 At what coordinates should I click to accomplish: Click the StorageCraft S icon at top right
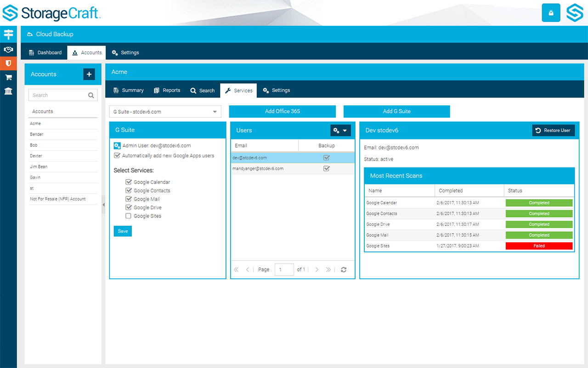coord(575,13)
